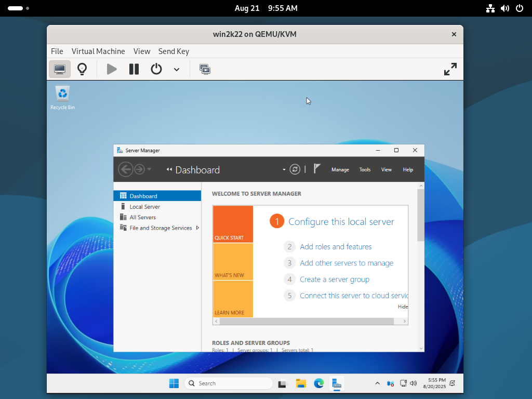Click the virtual machine console monitor icon
Image resolution: width=532 pixels, height=399 pixels.
[x=60, y=69]
